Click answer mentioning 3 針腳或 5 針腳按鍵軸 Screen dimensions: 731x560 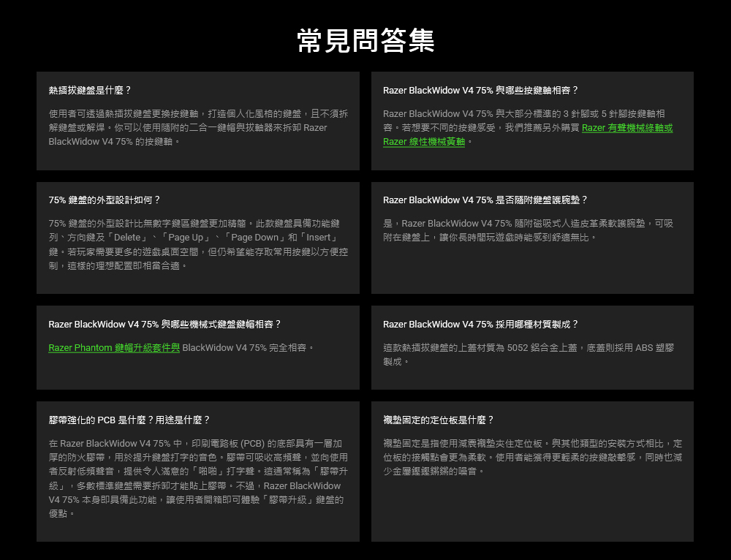coord(528,128)
